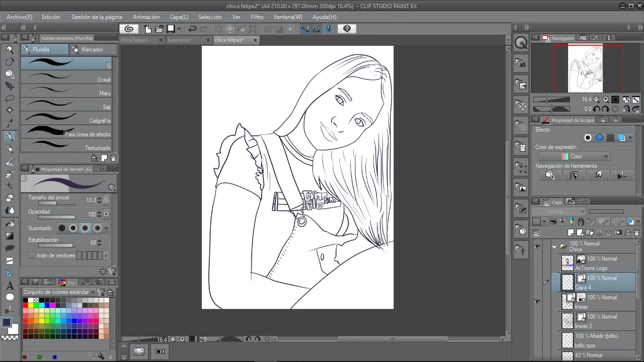Open Quick Access panel icon
The height and width of the screenshot is (362, 644).
(x=521, y=44)
